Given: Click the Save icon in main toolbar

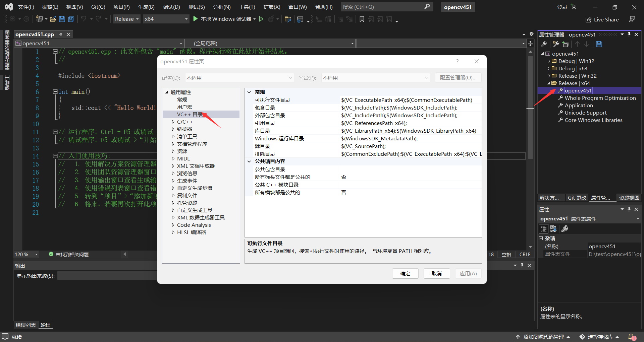Looking at the screenshot, I should click(x=62, y=19).
